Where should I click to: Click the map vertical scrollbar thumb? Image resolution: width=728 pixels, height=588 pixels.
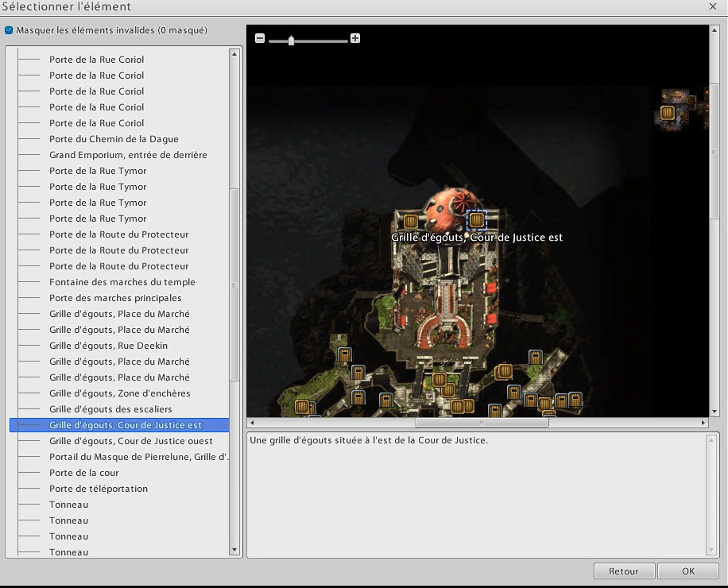click(x=714, y=151)
